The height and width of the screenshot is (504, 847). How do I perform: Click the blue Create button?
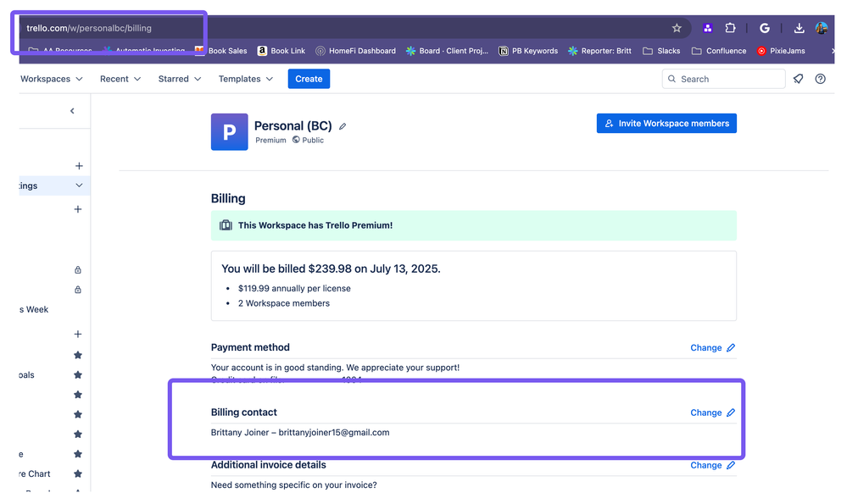tap(309, 79)
